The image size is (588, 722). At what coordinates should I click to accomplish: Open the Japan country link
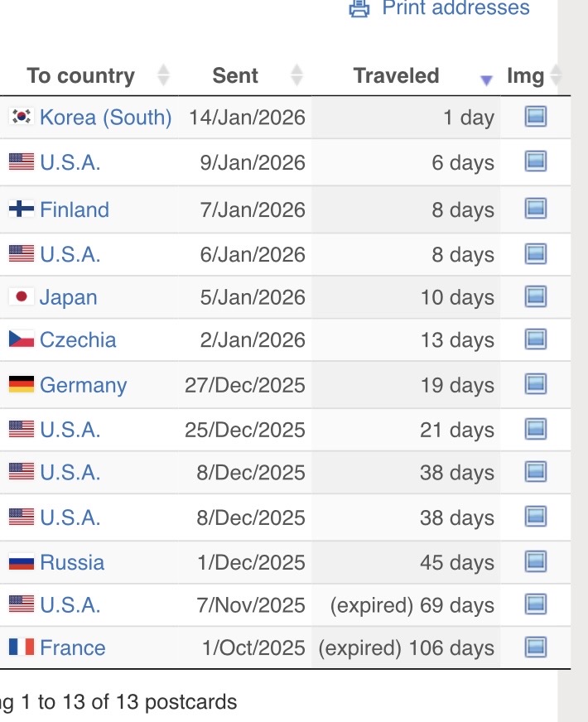tap(68, 296)
